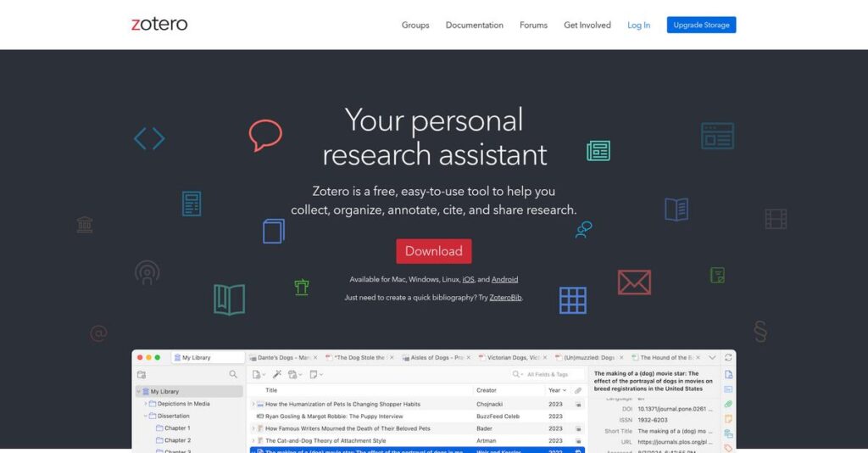Viewport: 868px width, 453px height.
Task: Expand the Famous Writers Mourned item row
Action: click(253, 428)
